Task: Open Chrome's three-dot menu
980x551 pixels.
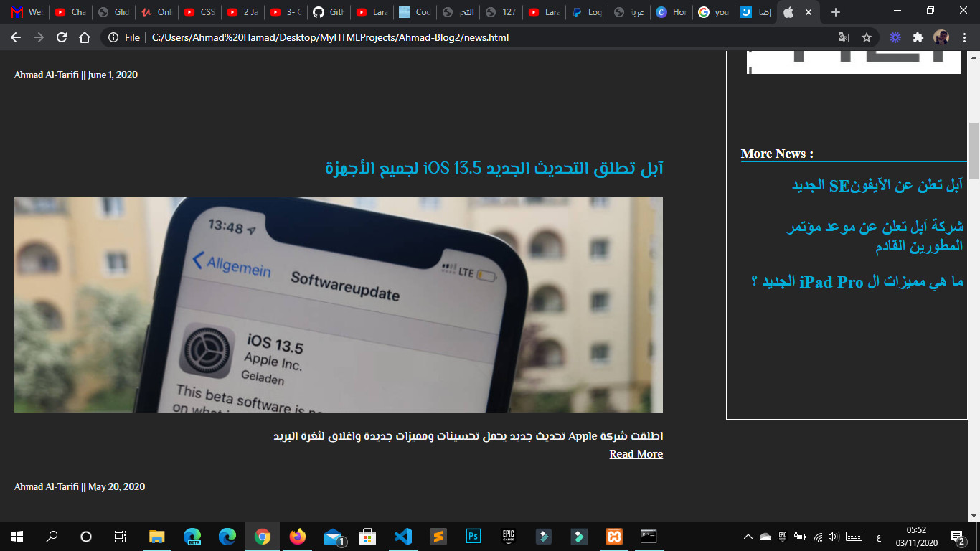Action: click(965, 37)
